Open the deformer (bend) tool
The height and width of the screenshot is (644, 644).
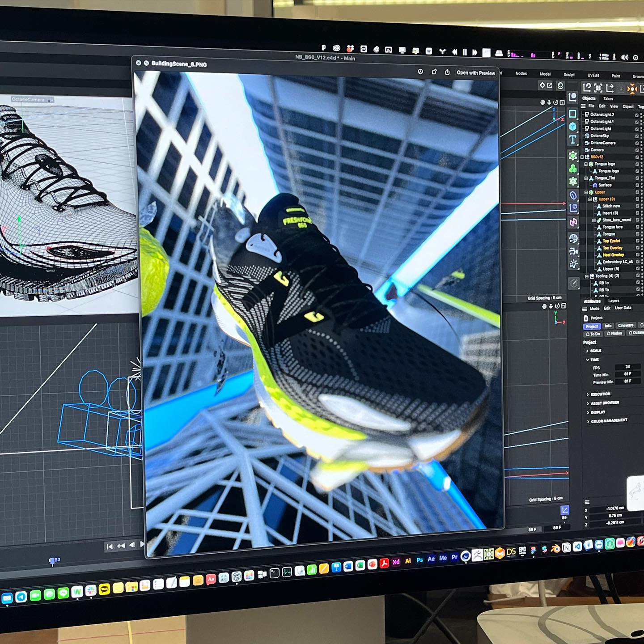pyautogui.click(x=573, y=195)
